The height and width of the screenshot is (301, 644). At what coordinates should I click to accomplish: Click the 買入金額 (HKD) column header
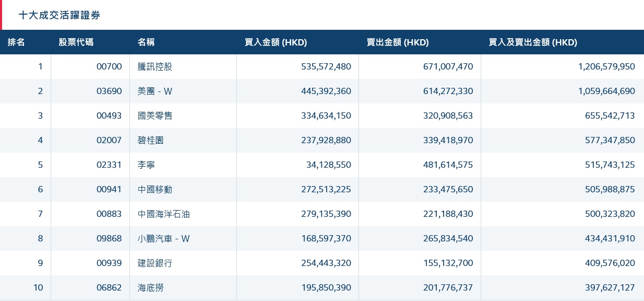pyautogui.click(x=276, y=42)
